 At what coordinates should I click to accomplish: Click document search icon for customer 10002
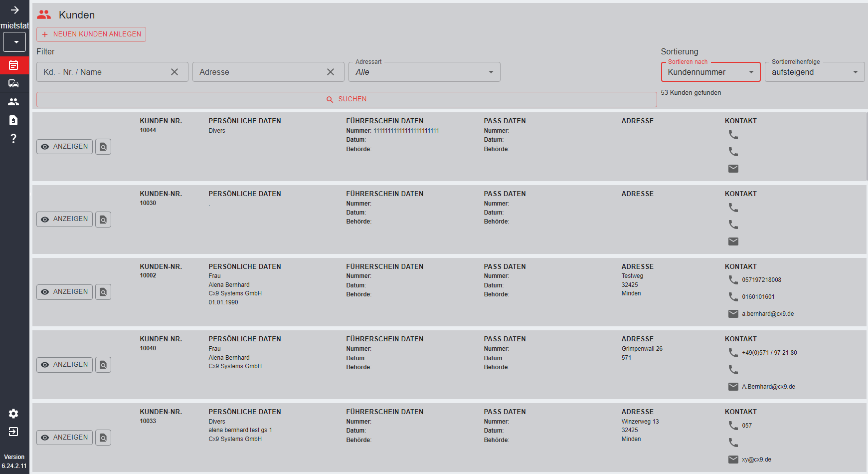pyautogui.click(x=103, y=292)
